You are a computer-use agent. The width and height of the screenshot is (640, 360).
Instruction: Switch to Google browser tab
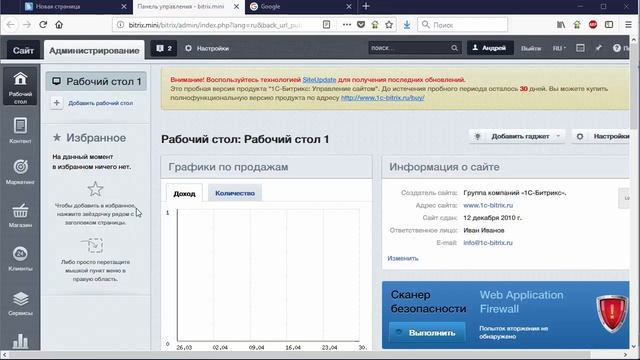pos(300,7)
